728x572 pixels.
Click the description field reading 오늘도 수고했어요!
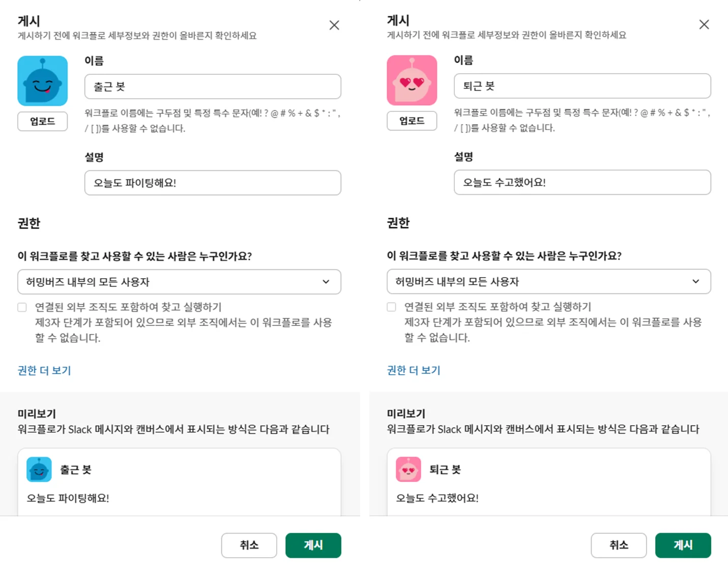click(582, 183)
